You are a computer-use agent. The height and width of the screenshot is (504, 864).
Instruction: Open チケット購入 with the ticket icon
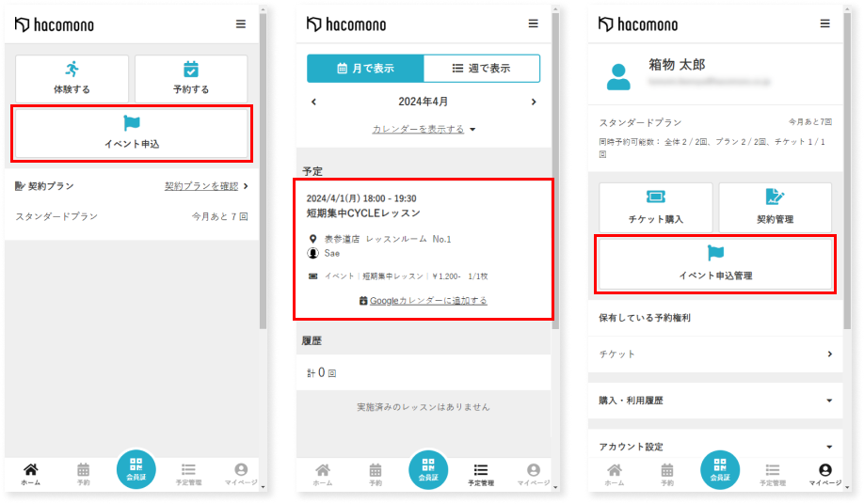[656, 207]
